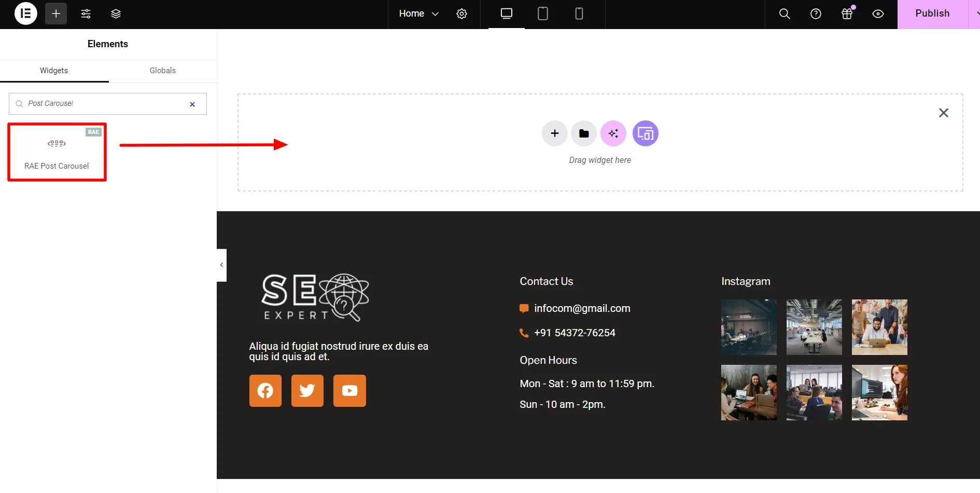Select the Widgets tab
The image size is (980, 493).
point(54,71)
